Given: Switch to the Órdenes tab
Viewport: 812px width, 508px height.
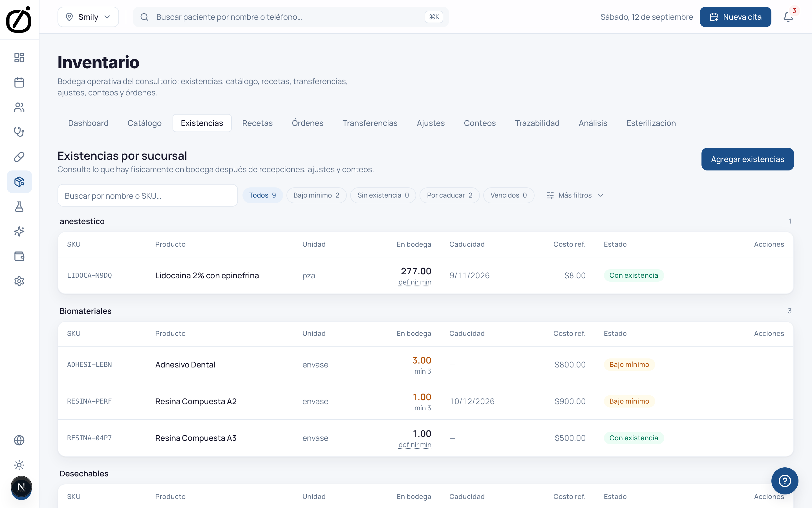Looking at the screenshot, I should click(307, 123).
